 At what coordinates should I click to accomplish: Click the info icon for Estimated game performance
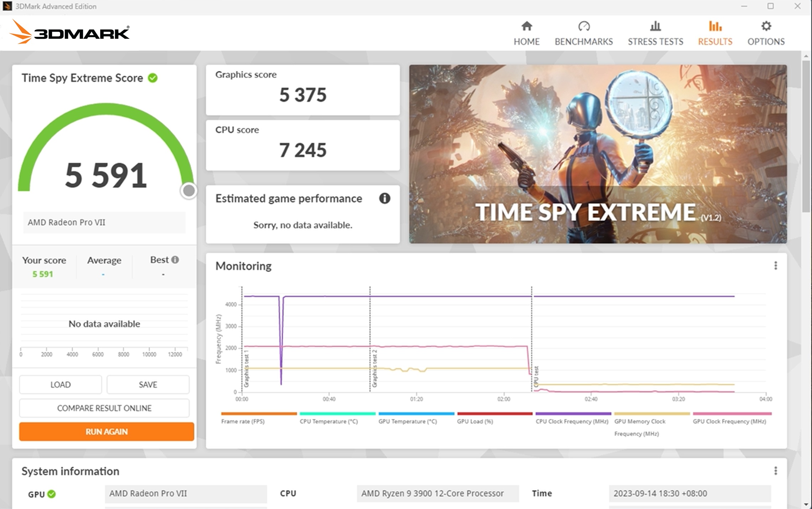[385, 198]
